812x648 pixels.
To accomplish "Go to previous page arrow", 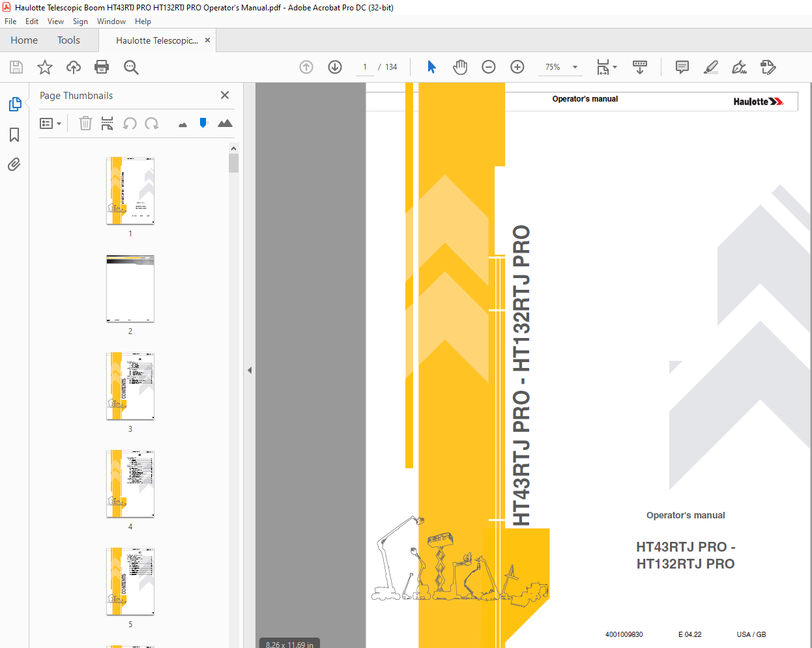I will click(x=306, y=67).
